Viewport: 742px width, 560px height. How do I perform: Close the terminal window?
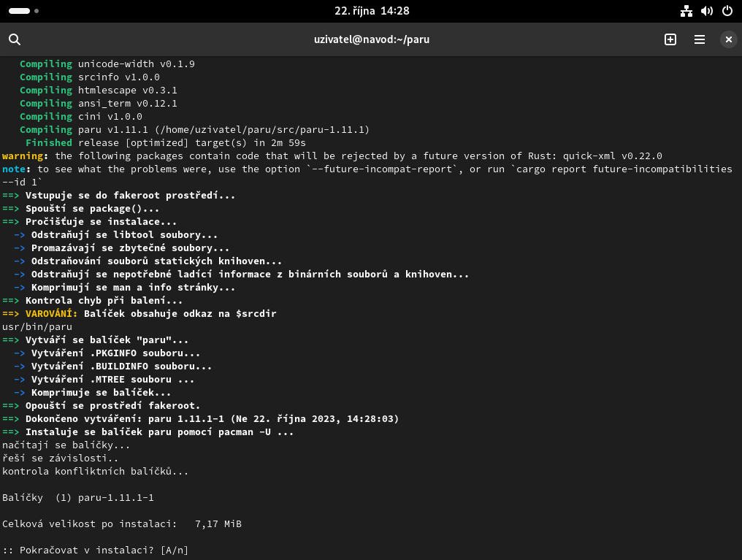(727, 39)
